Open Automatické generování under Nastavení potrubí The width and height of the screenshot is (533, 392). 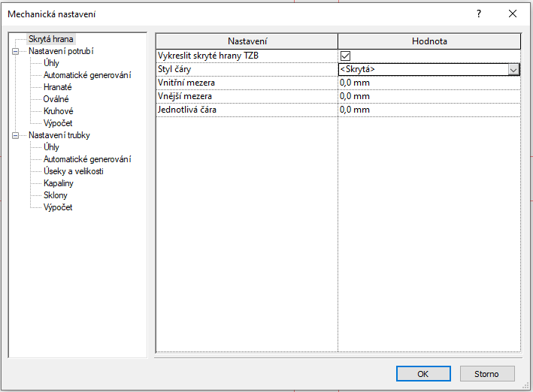pos(87,75)
